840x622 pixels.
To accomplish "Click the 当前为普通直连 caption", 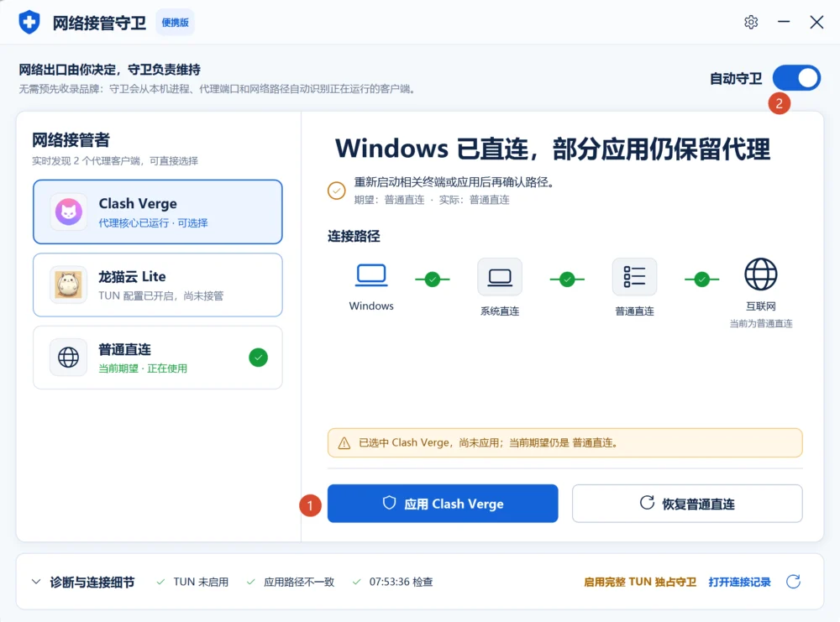I will 761,323.
